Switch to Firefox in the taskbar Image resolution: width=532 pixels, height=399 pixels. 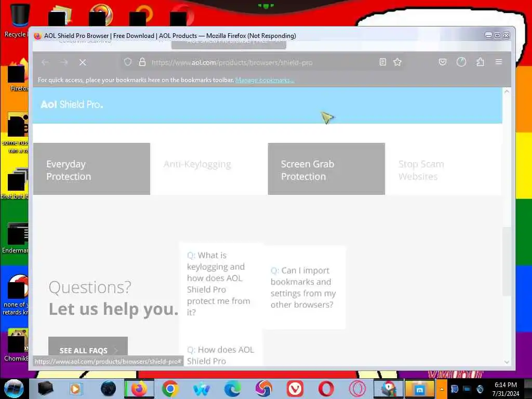pyautogui.click(x=139, y=389)
